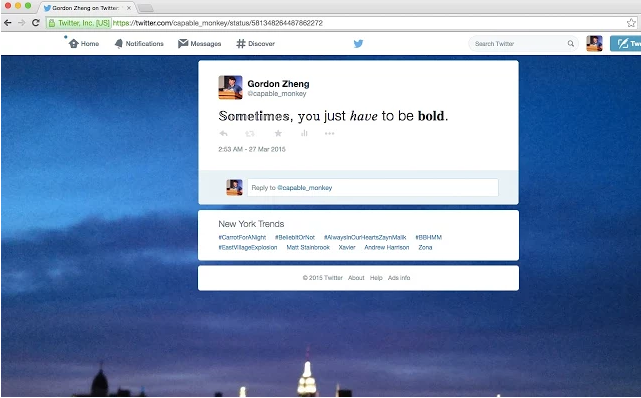
Task: Open the #EastVillageExplosion trend
Action: (248, 247)
